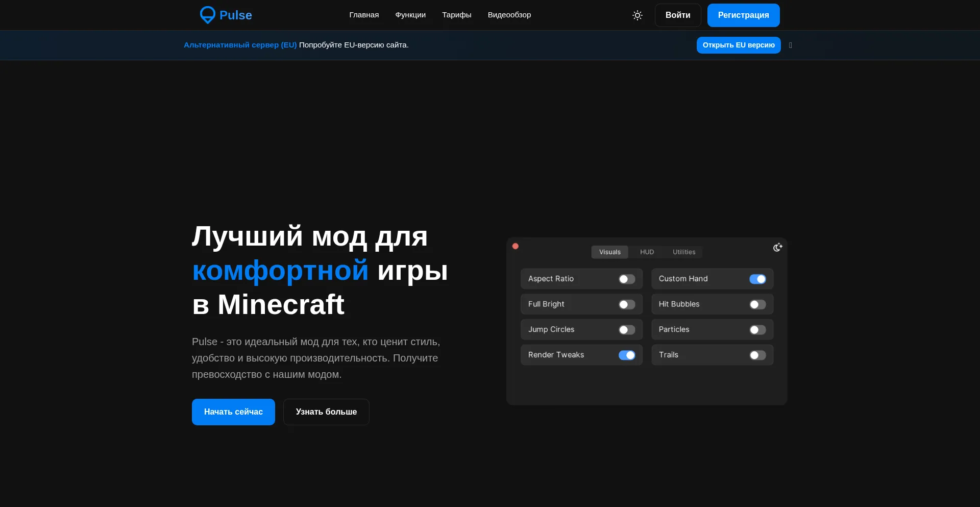The image size is (980, 507).
Task: Open the Utilities tab
Action: [683, 252]
